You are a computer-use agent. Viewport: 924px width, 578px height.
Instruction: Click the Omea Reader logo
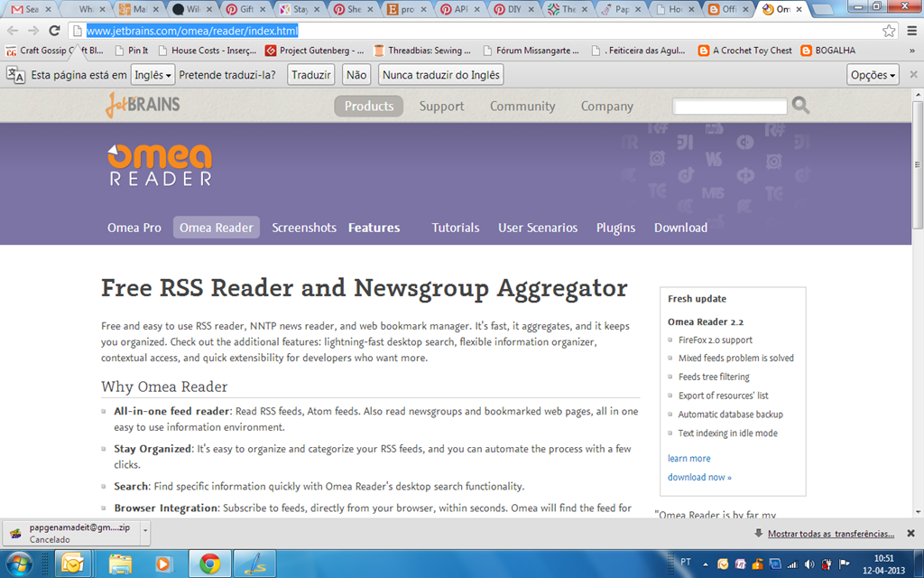click(x=160, y=166)
